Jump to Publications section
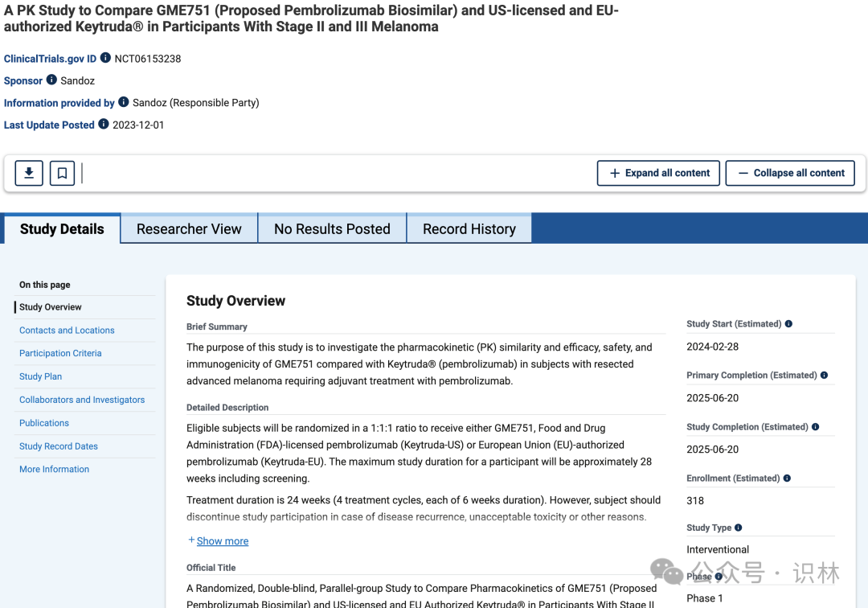868x608 pixels. [x=44, y=423]
